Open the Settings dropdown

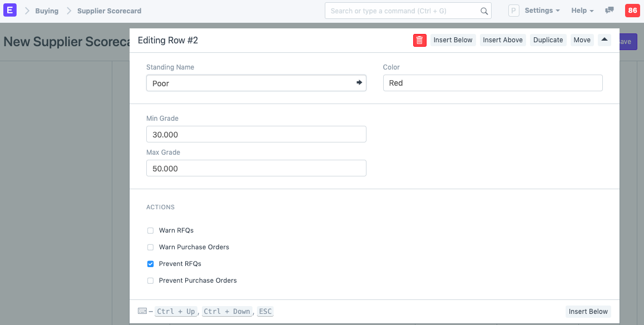[538, 10]
